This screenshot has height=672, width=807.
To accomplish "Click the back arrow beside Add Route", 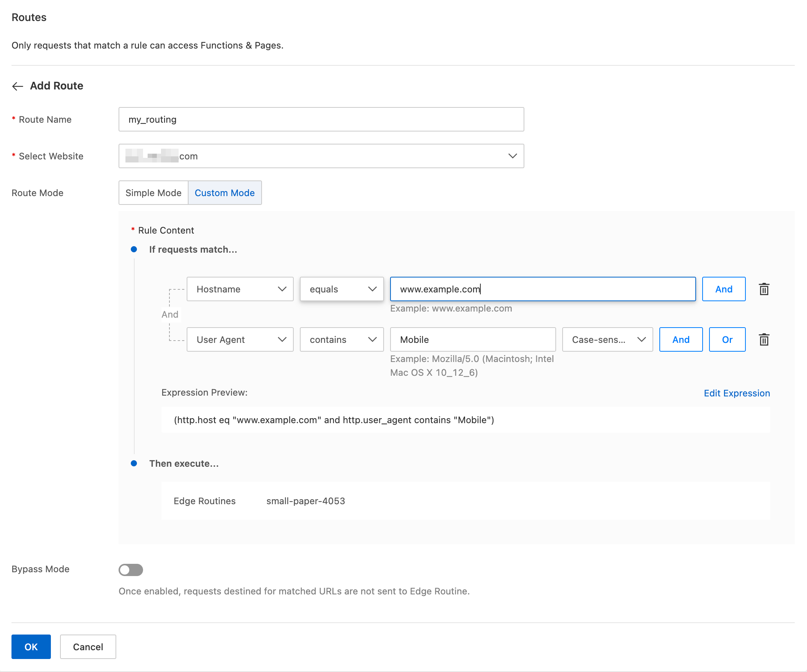I will click(x=18, y=86).
